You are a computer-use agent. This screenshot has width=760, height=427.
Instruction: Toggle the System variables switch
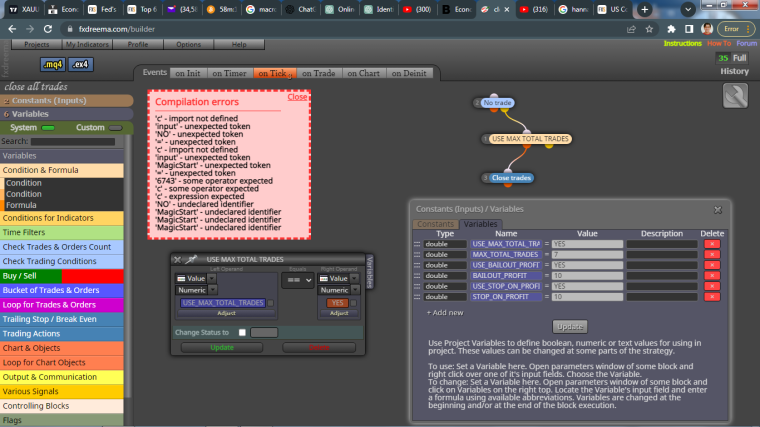(48, 128)
